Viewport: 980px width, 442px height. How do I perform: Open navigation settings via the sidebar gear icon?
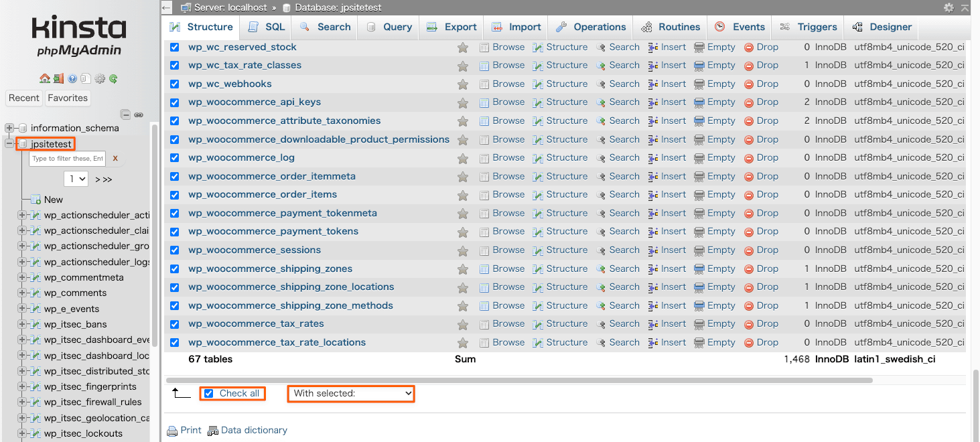click(100, 79)
